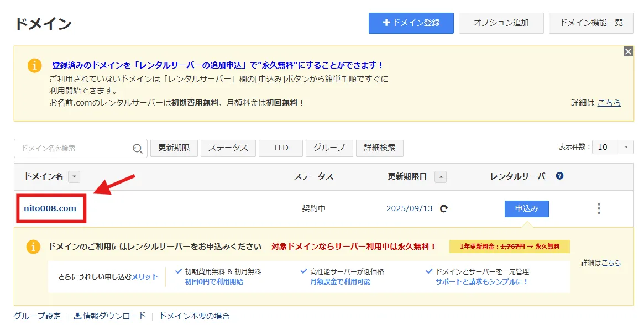Click the 詳細検索 button
This screenshot has width=644, height=325.
(379, 148)
